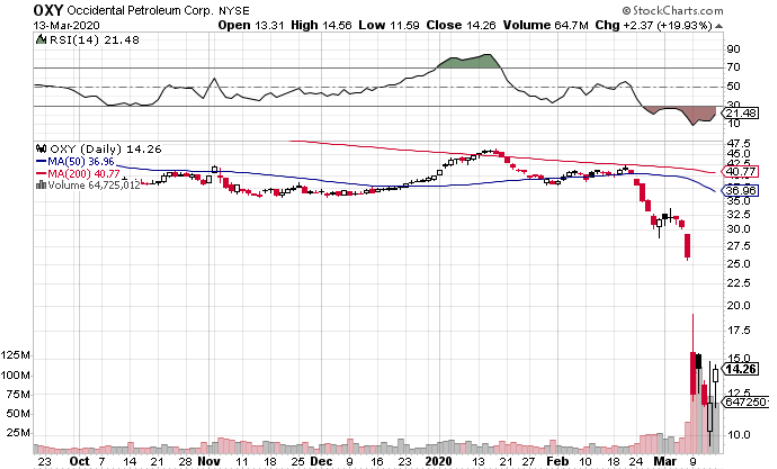
Task: Click the Open 13.31 value
Action: tap(251, 25)
